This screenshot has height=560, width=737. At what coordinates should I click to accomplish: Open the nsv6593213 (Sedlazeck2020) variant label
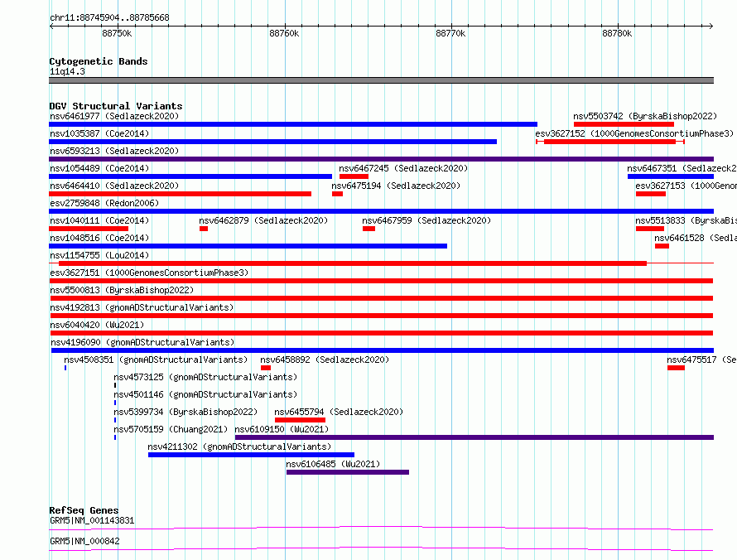coord(114,151)
